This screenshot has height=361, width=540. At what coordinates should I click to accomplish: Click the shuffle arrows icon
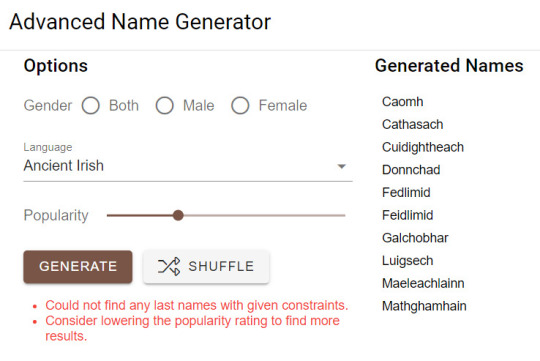169,266
